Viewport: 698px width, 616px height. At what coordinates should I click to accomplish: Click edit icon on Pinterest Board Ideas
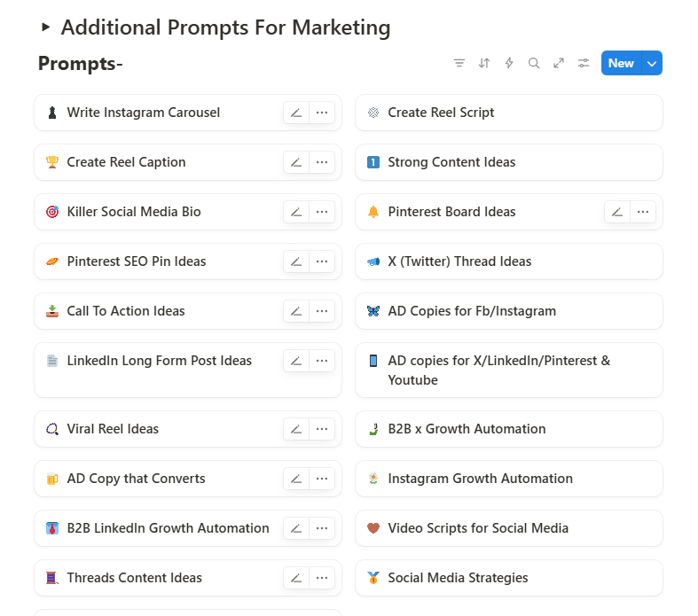pyautogui.click(x=617, y=212)
